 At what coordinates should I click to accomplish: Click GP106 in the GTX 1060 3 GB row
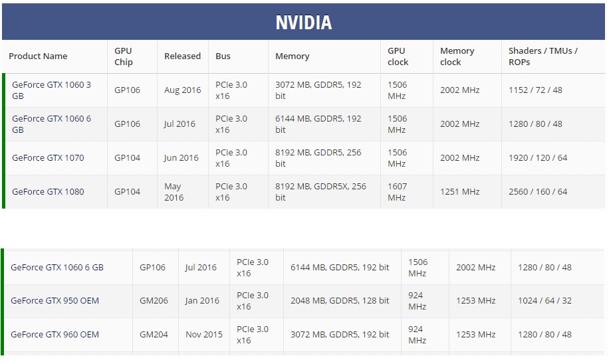coord(127,90)
